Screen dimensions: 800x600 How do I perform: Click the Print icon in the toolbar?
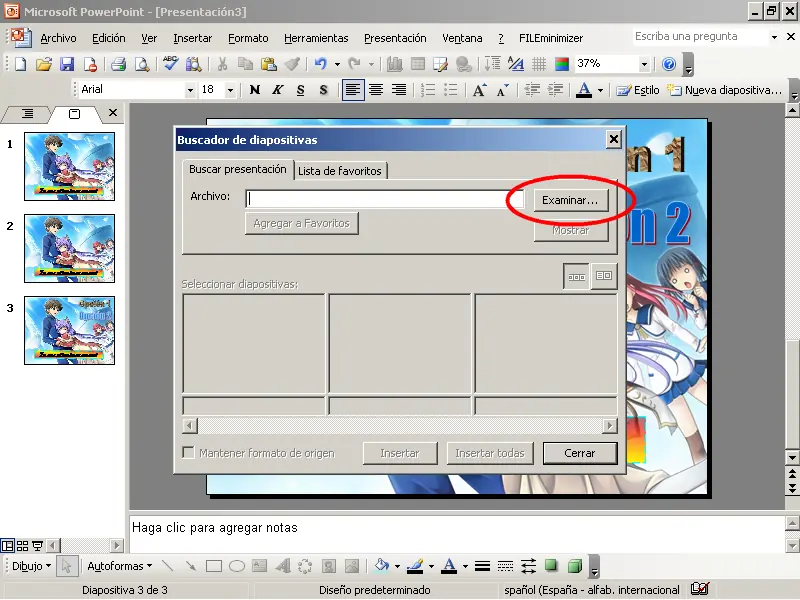click(118, 64)
